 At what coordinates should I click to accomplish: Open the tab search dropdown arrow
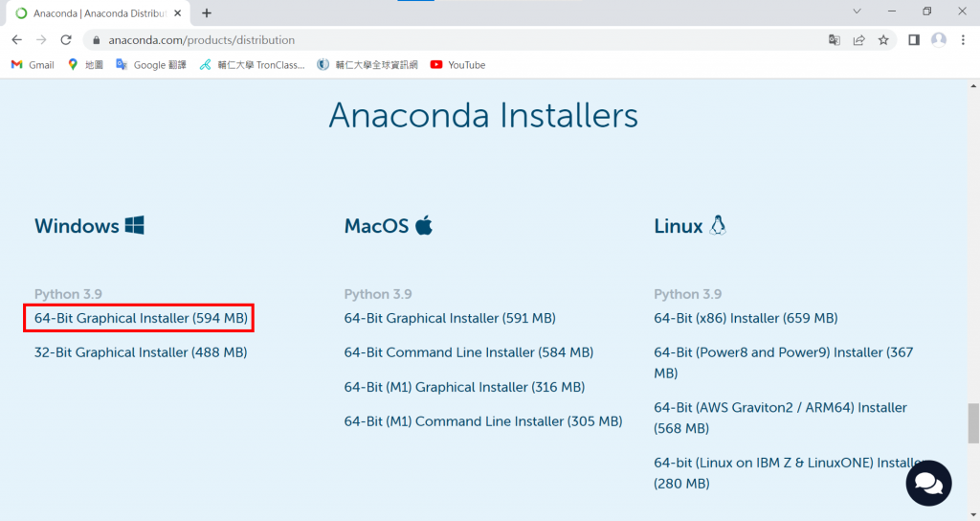tap(857, 11)
